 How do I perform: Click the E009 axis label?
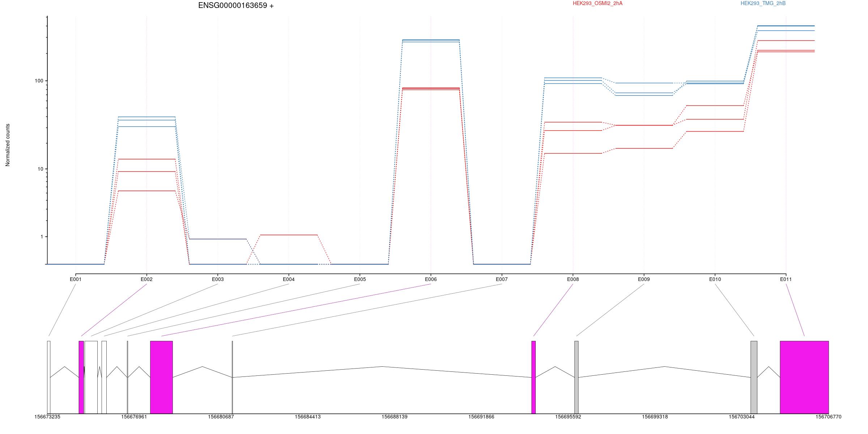click(x=644, y=279)
